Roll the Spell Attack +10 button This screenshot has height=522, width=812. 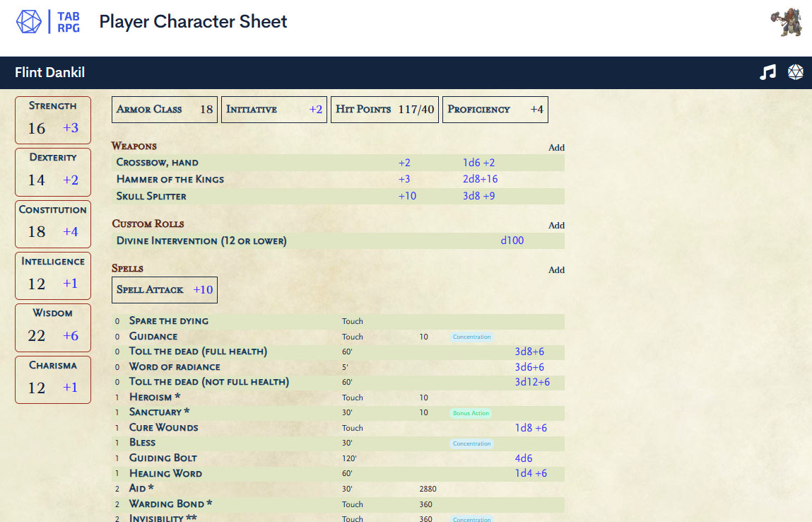point(164,289)
